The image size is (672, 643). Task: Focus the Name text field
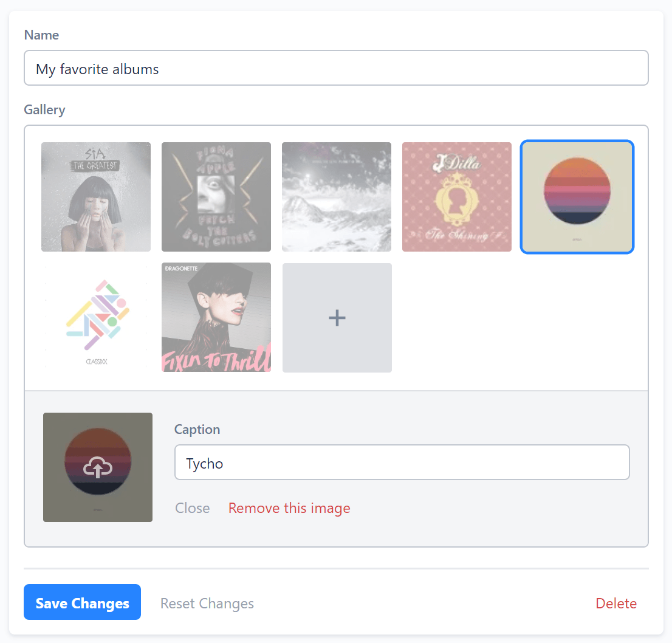(336, 68)
